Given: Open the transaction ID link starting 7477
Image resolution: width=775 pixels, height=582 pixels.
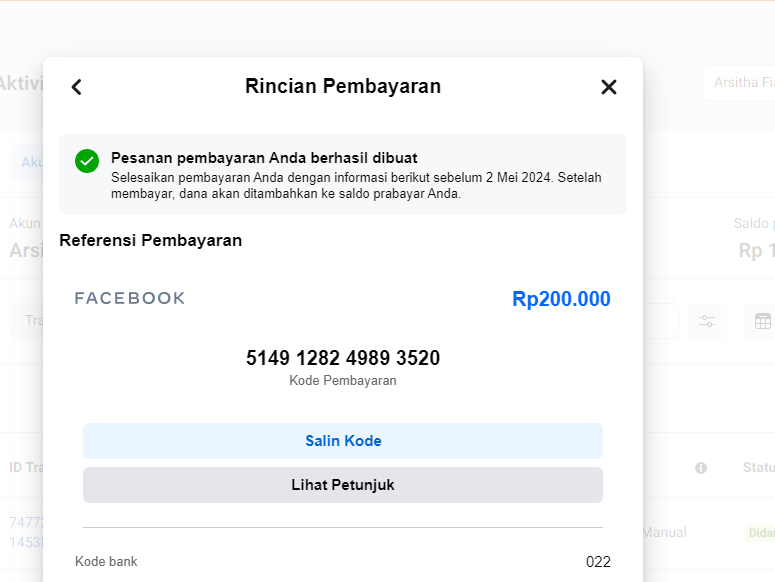Looking at the screenshot, I should click(x=24, y=522).
